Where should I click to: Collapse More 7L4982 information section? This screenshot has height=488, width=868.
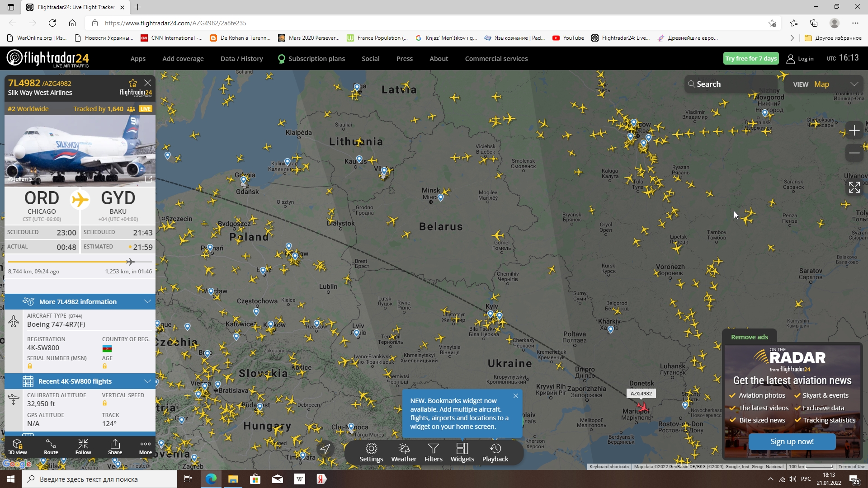click(147, 301)
